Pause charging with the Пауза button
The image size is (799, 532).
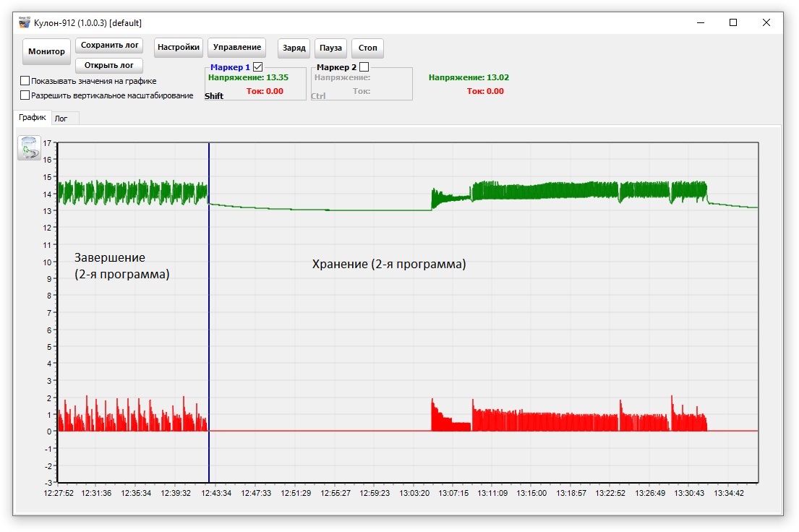pos(330,48)
